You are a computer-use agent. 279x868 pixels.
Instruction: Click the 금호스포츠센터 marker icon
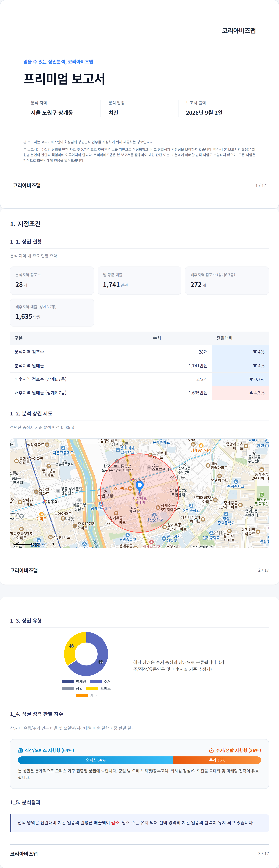pos(149,467)
